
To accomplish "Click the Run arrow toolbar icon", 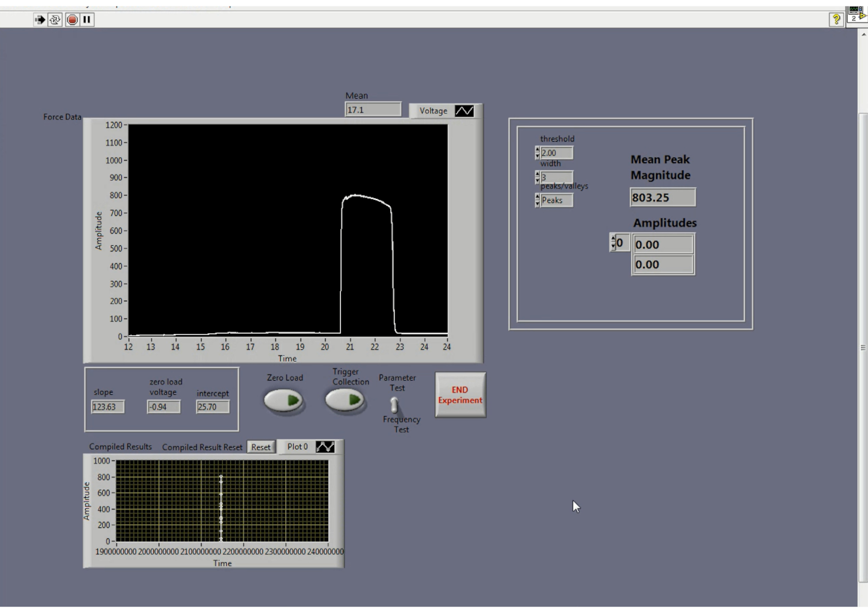I will click(40, 20).
